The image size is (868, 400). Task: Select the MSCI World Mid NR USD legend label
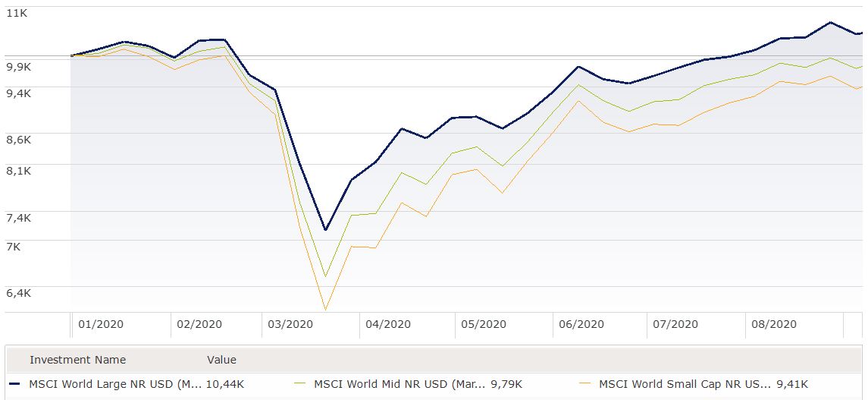pyautogui.click(x=400, y=384)
